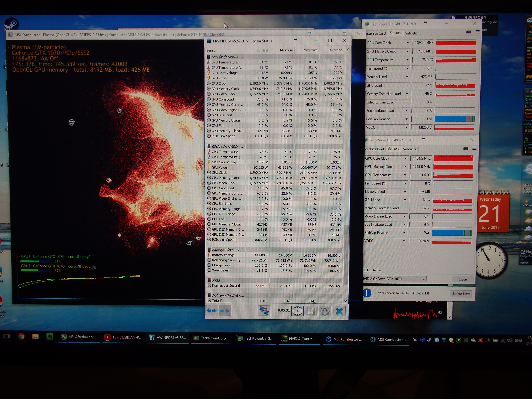Viewport: 532px width, 399px height.
Task: Open upper GPU-Z hamburger menu
Action: (478, 32)
